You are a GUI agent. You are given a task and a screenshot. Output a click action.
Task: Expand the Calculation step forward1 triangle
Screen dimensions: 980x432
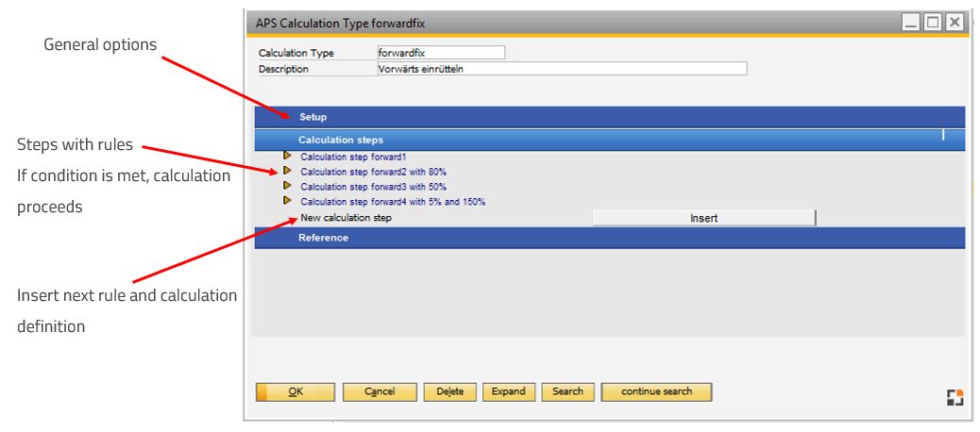[x=287, y=156]
